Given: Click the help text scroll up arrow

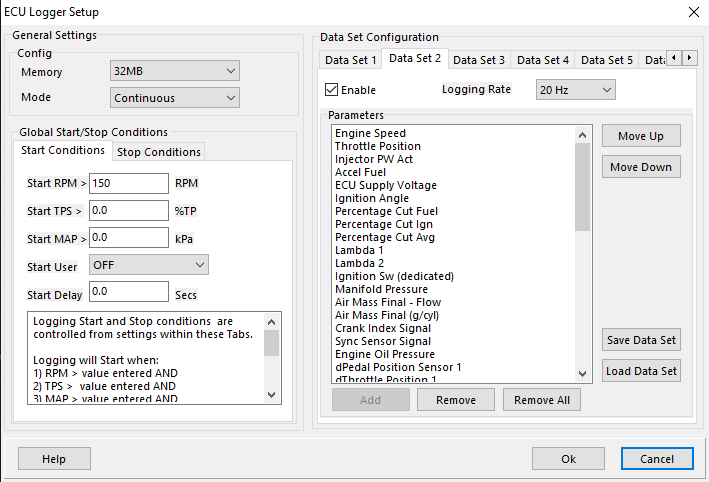Looking at the screenshot, I should pos(271,322).
